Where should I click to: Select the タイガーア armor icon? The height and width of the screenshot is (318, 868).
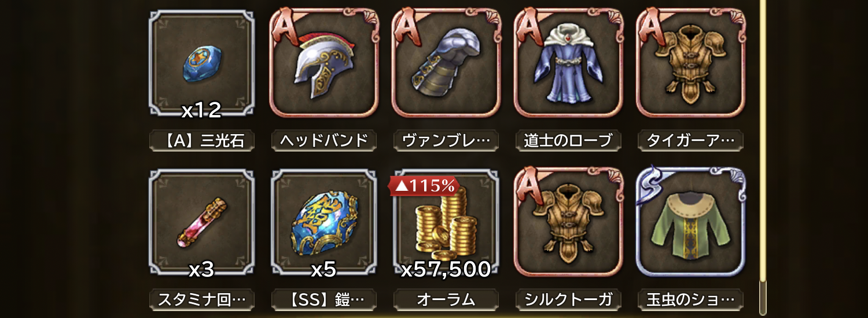[x=691, y=63]
